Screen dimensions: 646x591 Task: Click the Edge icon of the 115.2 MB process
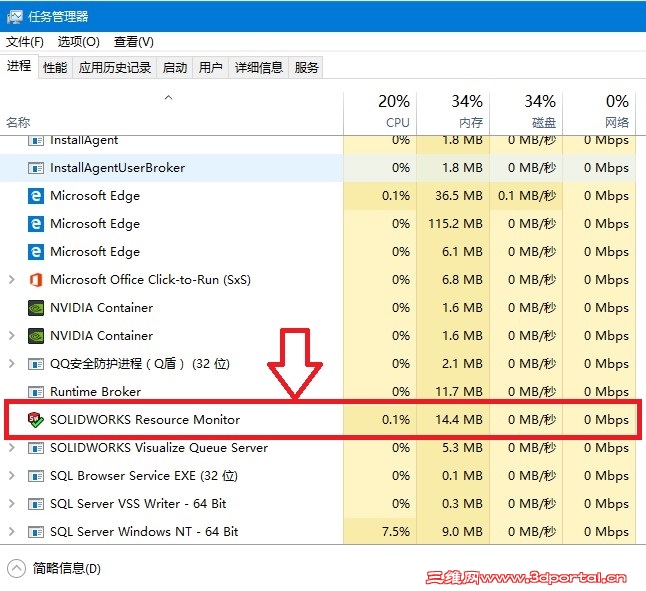click(36, 224)
